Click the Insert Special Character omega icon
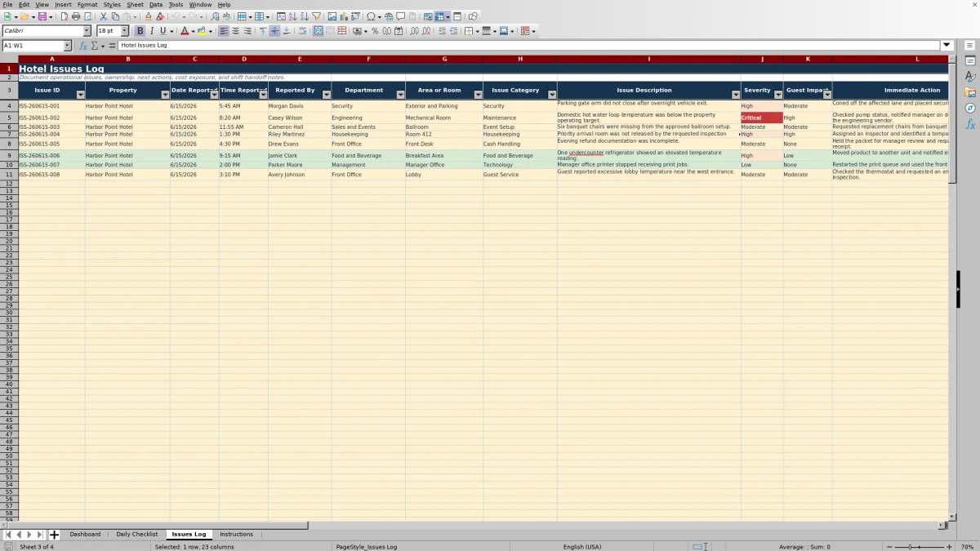This screenshot has width=980, height=551. coord(371,16)
